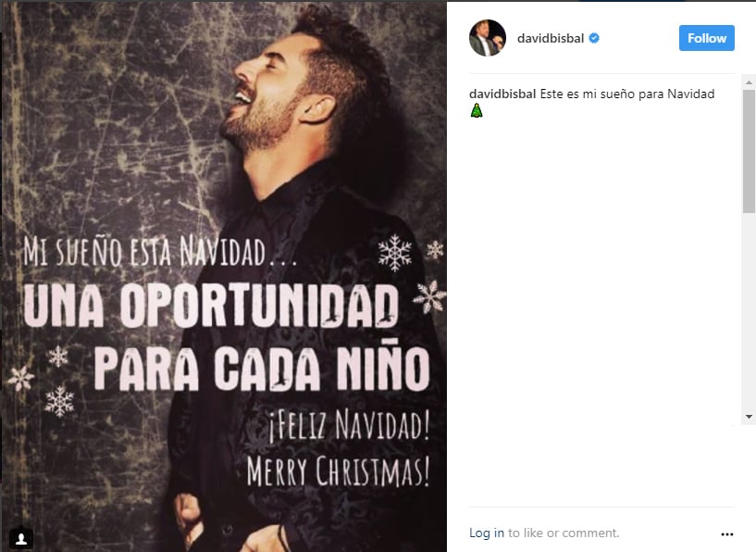Screen dimensions: 756x552
Task: Click the 'UNA OPORTUNIDAD' text on the image
Action: tap(211, 306)
